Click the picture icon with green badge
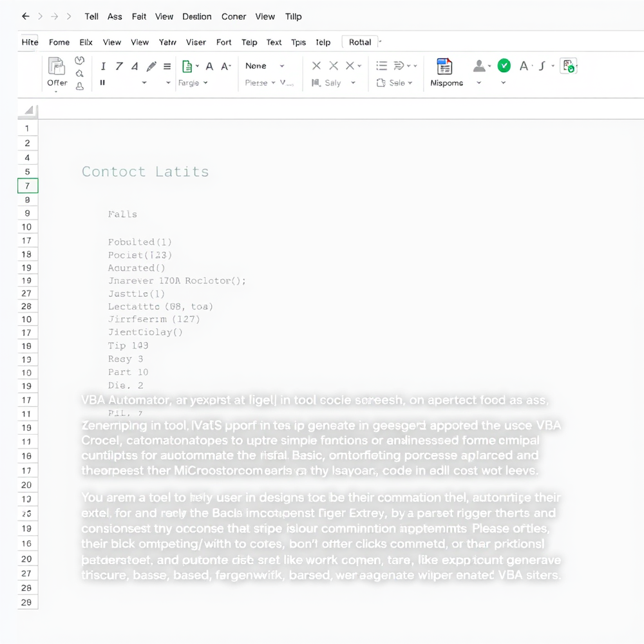 click(x=568, y=66)
